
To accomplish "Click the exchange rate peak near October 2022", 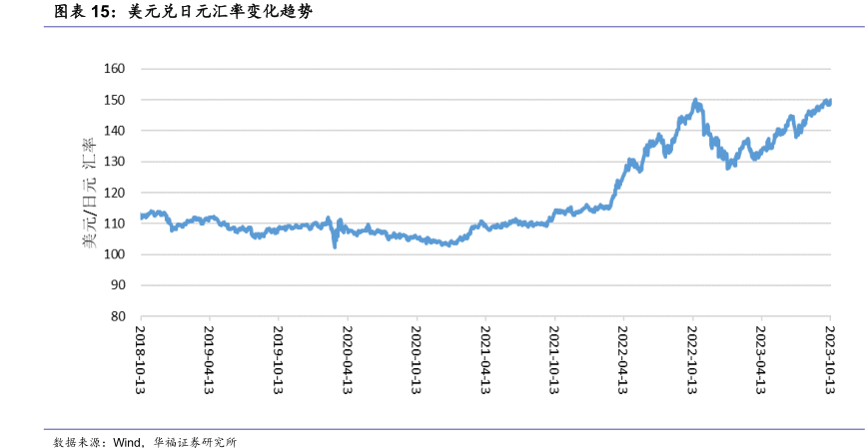I will click(x=695, y=102).
